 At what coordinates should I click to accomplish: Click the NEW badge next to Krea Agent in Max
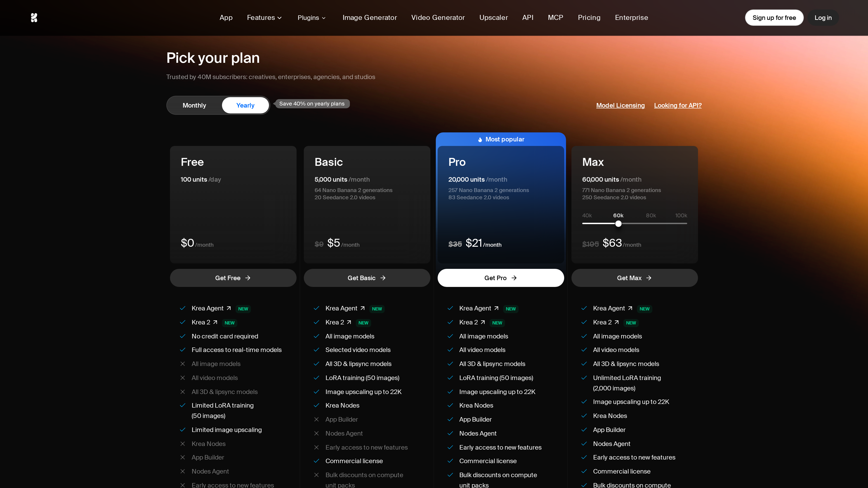(645, 309)
